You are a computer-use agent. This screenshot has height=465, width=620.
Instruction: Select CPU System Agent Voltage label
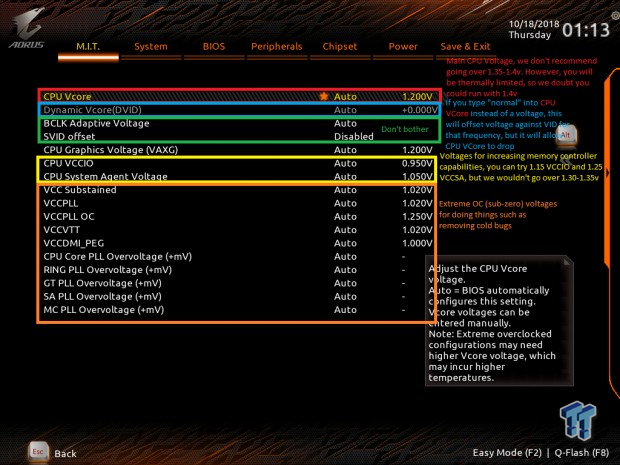coord(106,177)
